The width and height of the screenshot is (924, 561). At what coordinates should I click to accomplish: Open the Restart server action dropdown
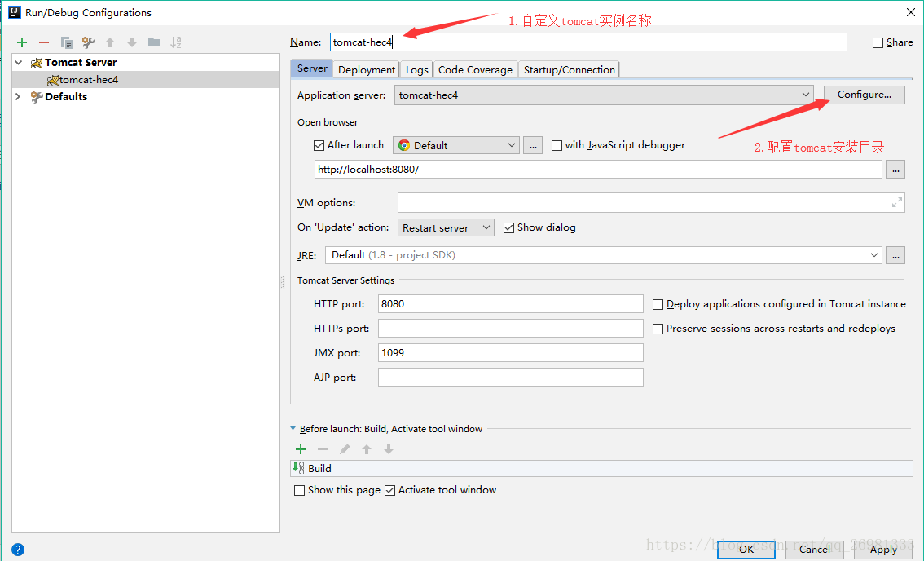tap(446, 227)
